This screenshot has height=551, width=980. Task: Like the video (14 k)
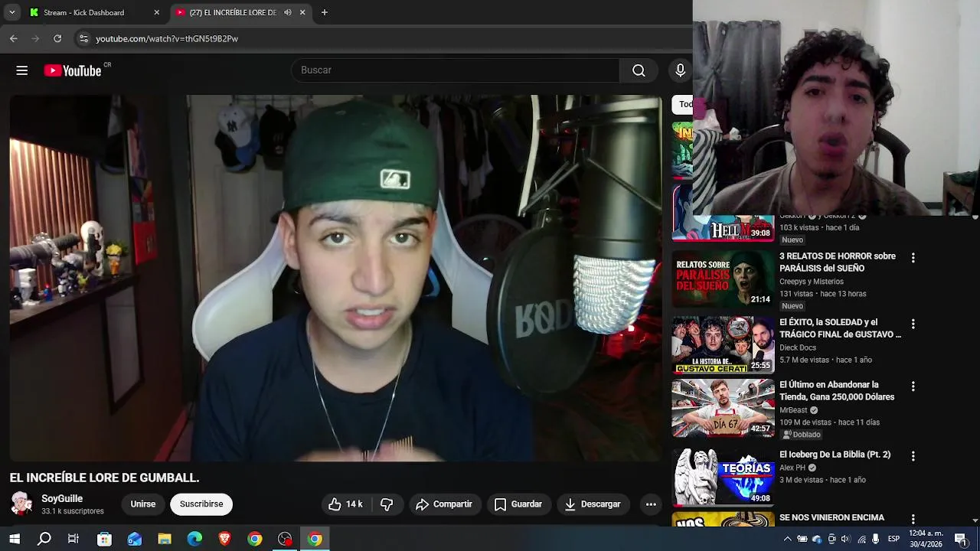click(345, 504)
